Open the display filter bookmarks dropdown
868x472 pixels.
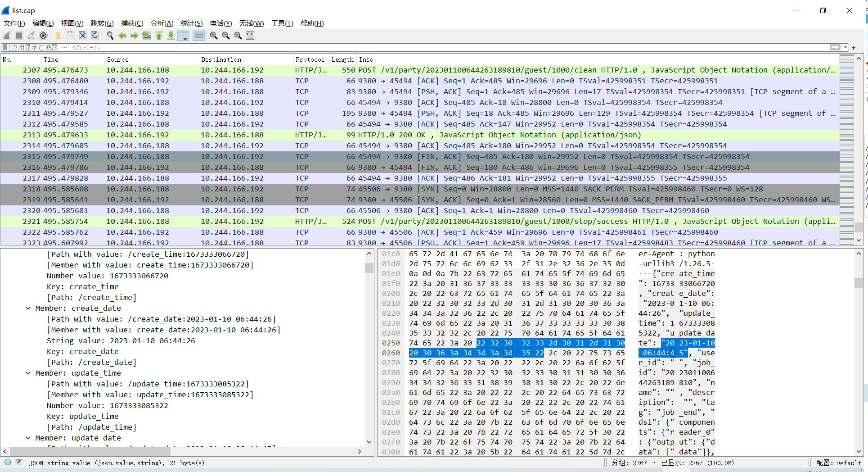coord(4,47)
